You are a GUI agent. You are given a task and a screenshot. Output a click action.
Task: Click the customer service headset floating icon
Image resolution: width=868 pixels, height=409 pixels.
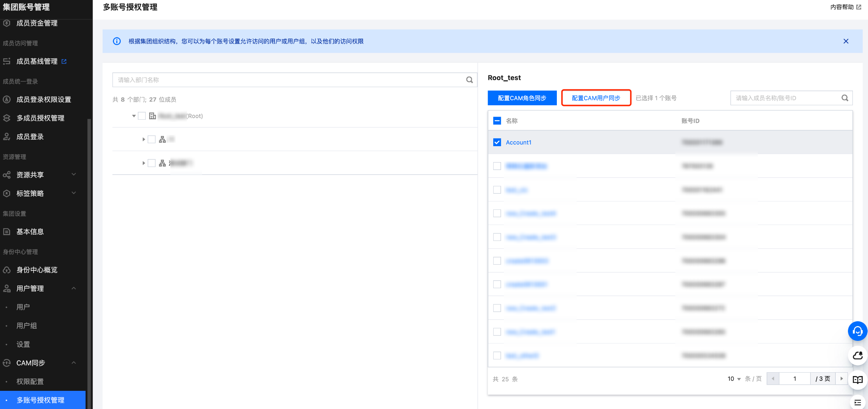pos(857,331)
